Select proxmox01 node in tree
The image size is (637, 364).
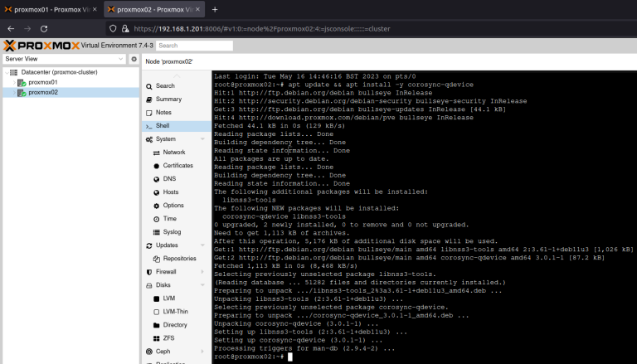42,82
